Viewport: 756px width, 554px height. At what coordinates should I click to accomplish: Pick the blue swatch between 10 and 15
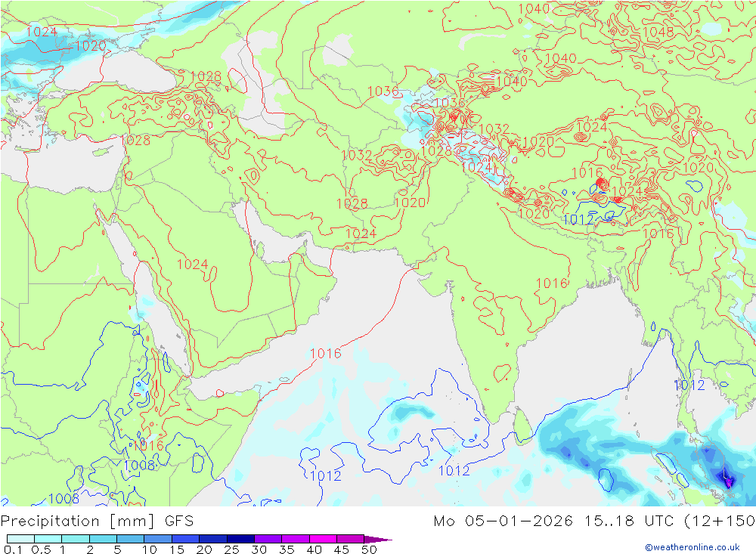pyautogui.click(x=158, y=539)
